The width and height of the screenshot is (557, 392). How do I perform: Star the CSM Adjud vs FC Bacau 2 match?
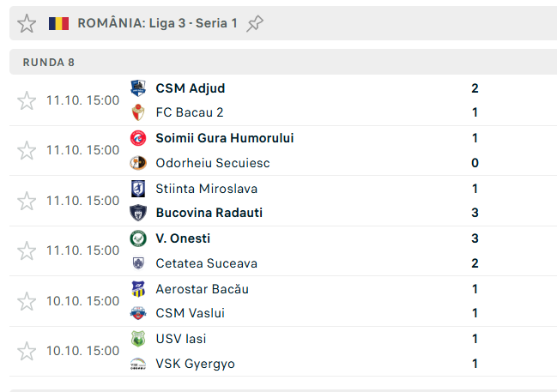point(27,100)
